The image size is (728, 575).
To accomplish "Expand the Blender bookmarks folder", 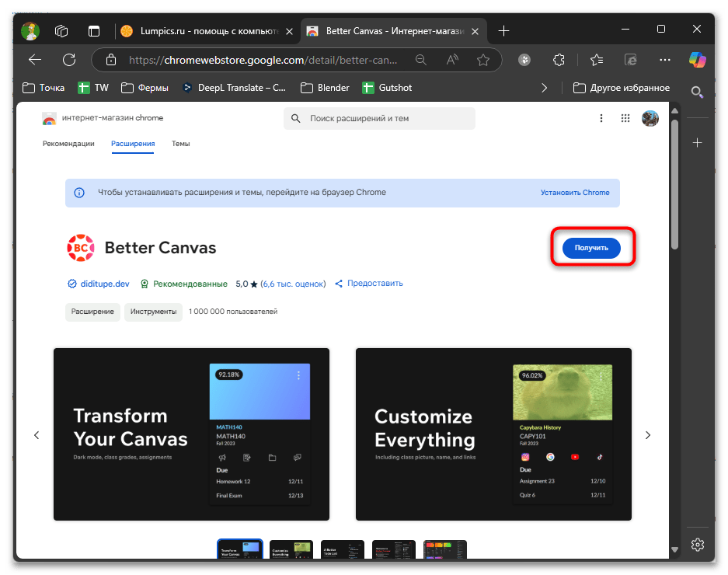I will 325,88.
